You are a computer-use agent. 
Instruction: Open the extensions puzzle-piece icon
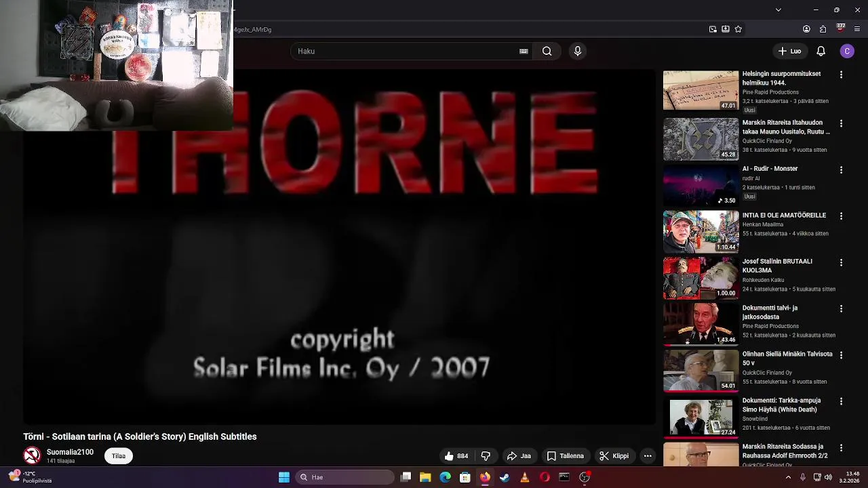click(823, 29)
